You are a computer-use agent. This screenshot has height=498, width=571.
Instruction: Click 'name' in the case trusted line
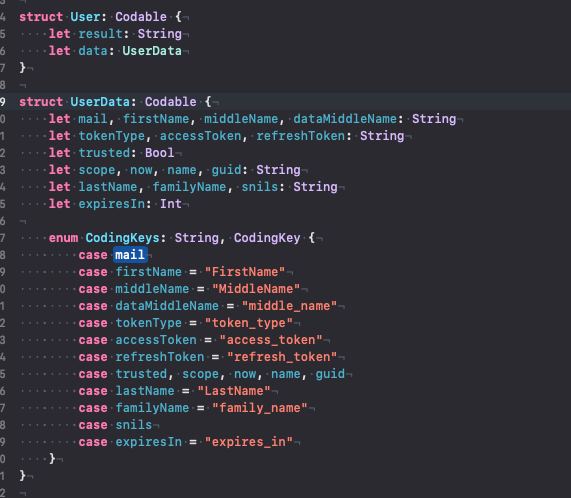[286, 374]
